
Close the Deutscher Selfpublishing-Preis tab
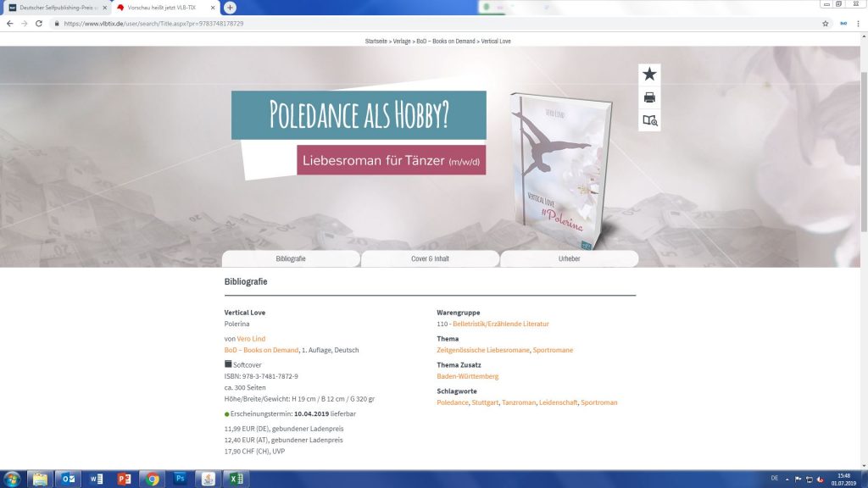tap(104, 8)
